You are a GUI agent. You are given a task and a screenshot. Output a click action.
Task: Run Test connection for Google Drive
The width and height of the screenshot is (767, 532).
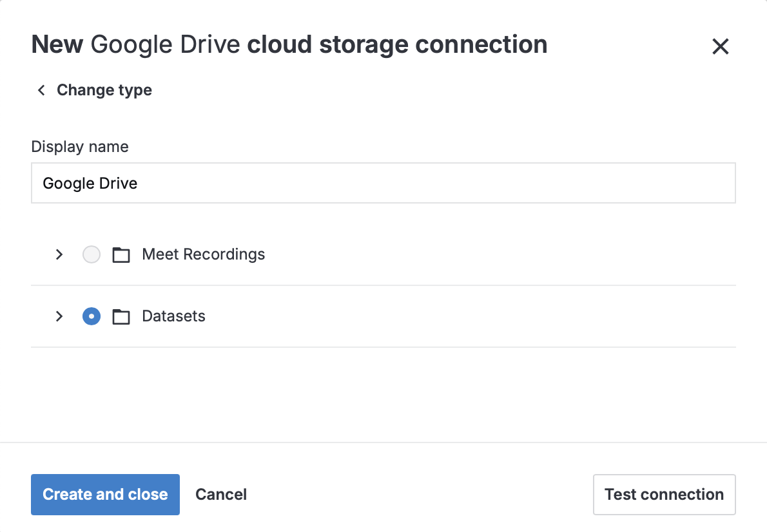click(664, 495)
